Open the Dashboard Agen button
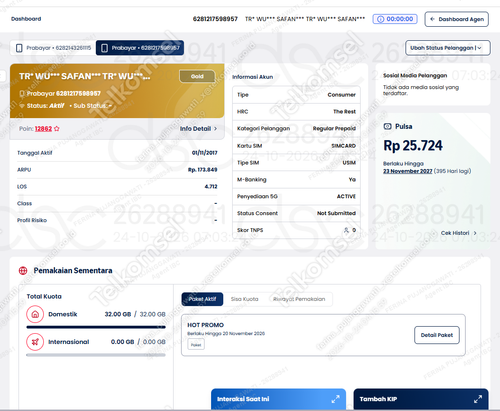 click(x=456, y=19)
